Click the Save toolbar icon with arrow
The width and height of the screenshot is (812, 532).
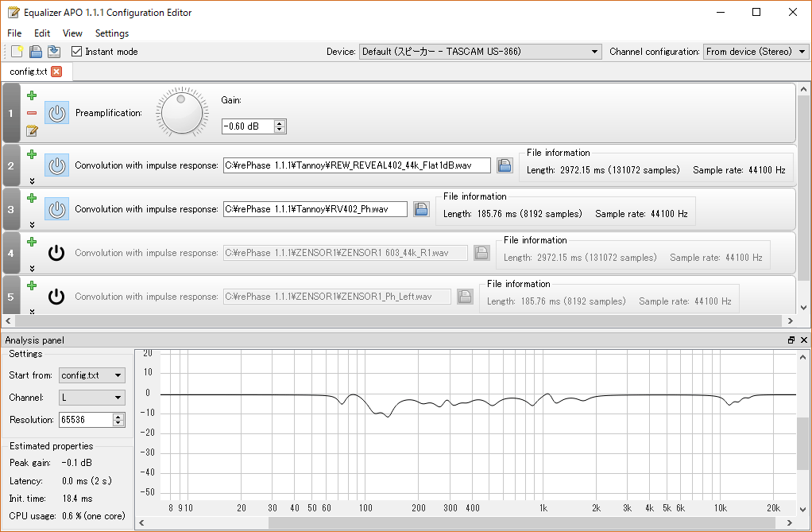[54, 52]
